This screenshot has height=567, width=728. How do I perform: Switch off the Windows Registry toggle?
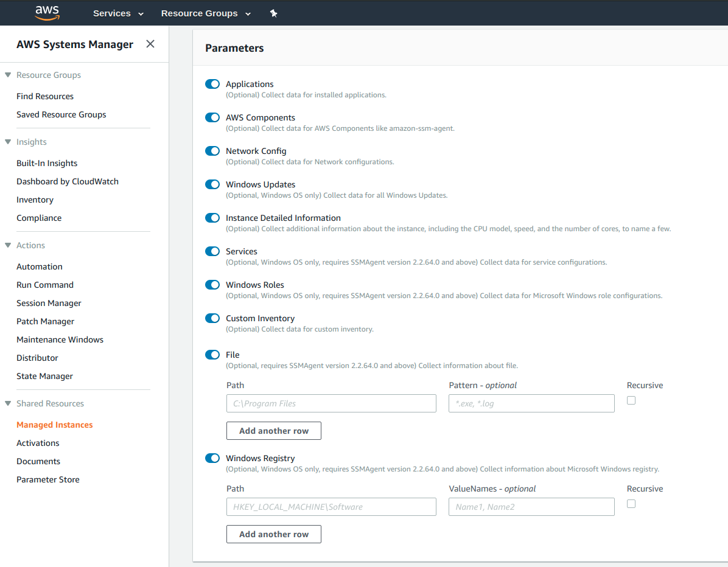click(212, 458)
